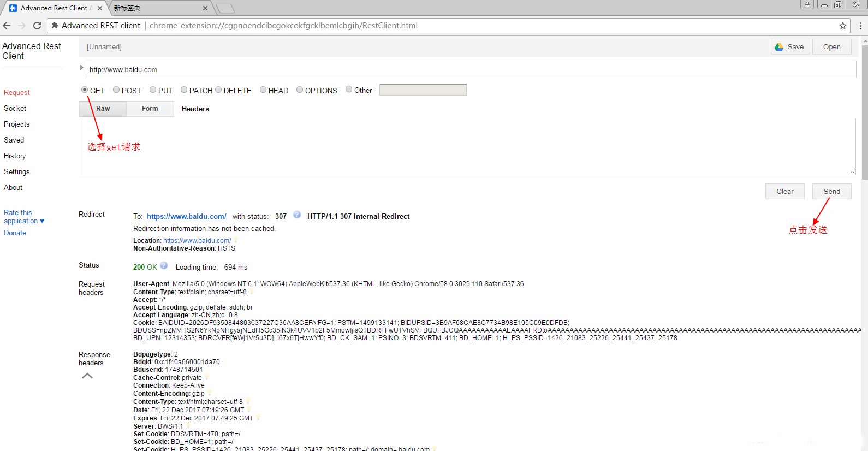The image size is (868, 451).
Task: Expand the URL details triangle
Action: point(82,68)
